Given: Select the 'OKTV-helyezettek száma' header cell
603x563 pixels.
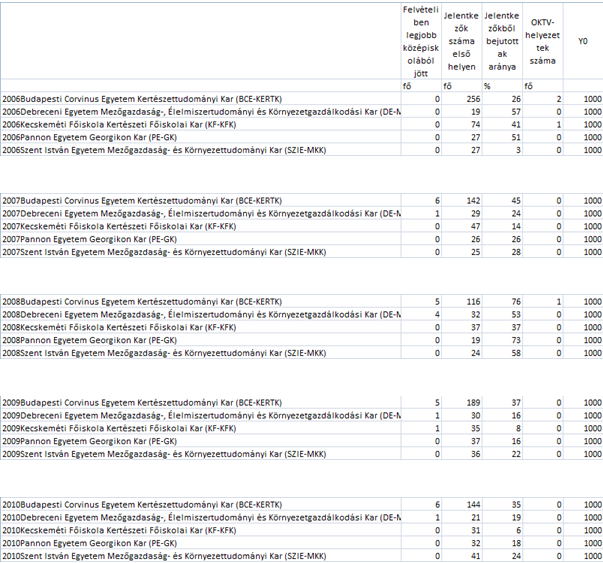Looking at the screenshot, I should pyautogui.click(x=543, y=41).
